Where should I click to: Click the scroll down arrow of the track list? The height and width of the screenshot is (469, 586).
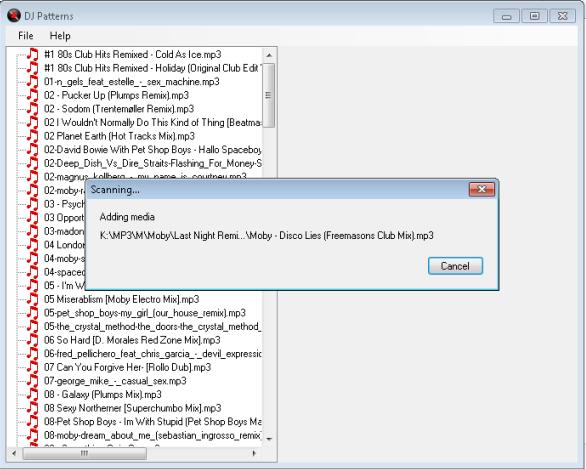point(269,439)
